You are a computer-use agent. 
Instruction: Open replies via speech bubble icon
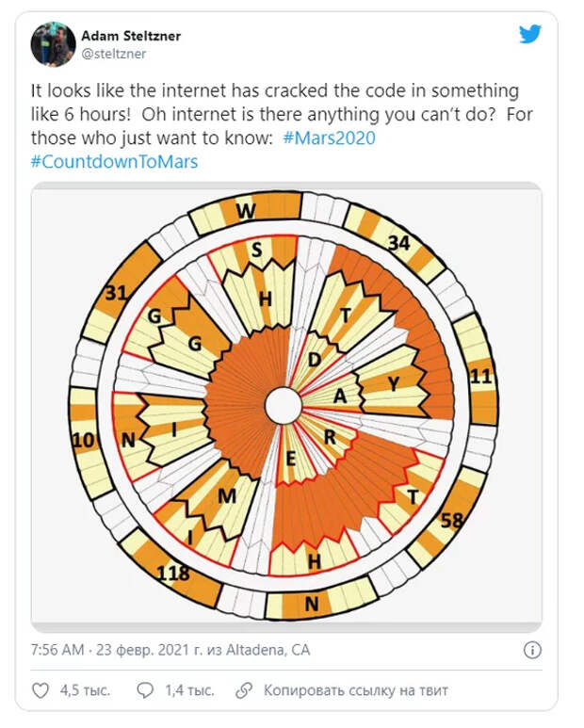pos(145,690)
